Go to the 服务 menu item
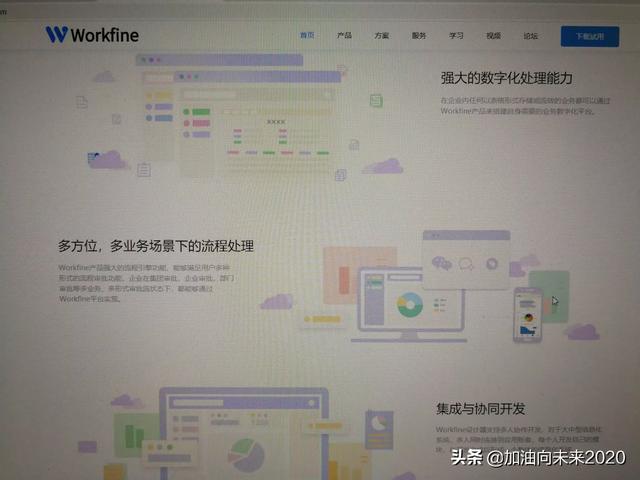 tap(419, 36)
